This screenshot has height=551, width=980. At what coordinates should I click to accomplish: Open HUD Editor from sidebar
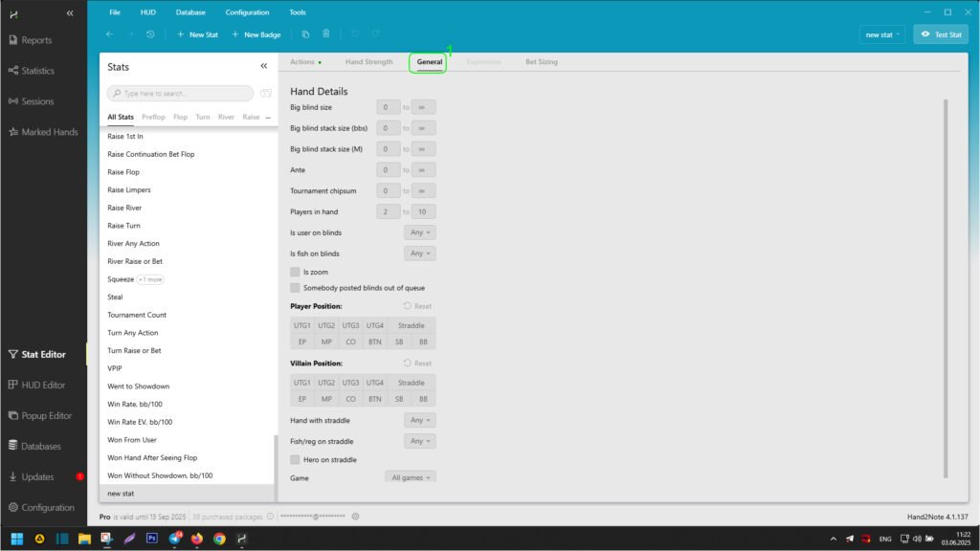43,385
